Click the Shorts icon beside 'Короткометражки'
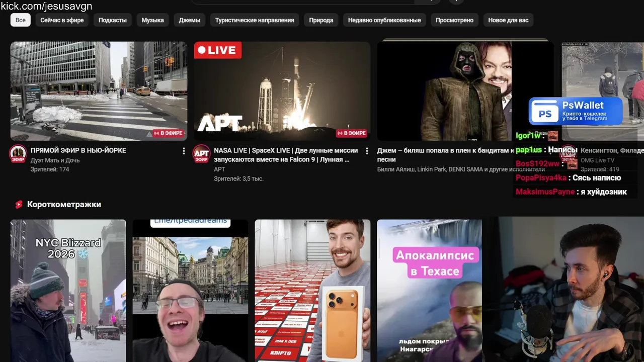Image resolution: width=644 pixels, height=362 pixels. pyautogui.click(x=19, y=205)
